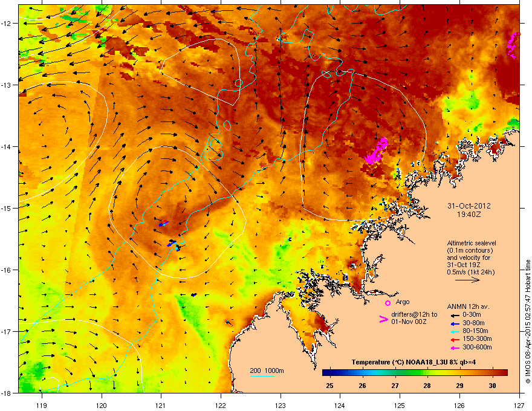This screenshot has width=532, height=411.
Task: Click longitude axis label '126'
Action: pyautogui.click(x=459, y=405)
